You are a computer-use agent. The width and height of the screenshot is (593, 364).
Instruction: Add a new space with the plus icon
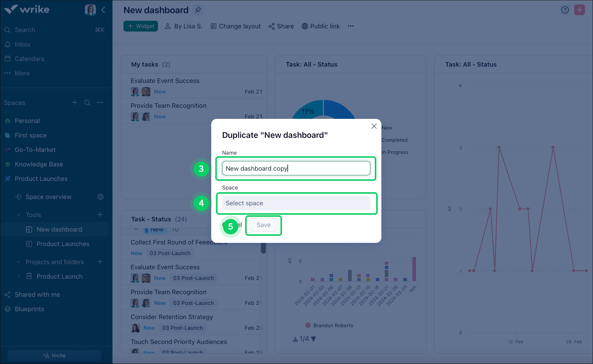(74, 102)
